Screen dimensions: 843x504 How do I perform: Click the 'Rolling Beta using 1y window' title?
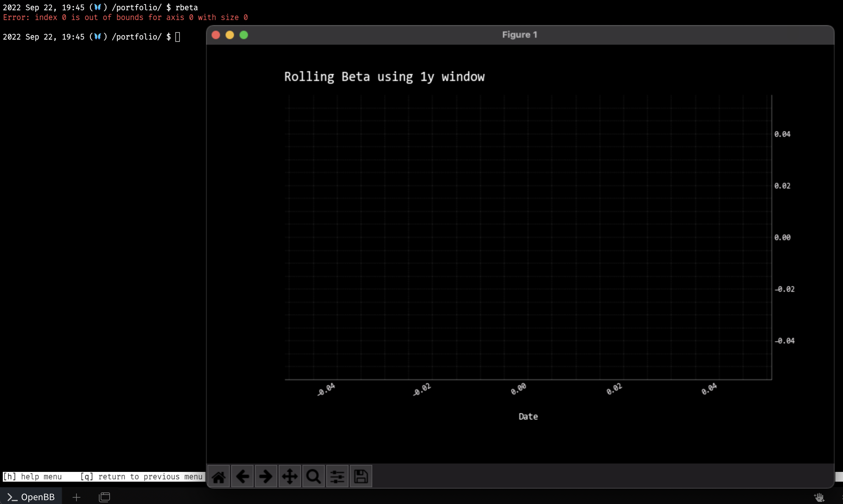[384, 77]
